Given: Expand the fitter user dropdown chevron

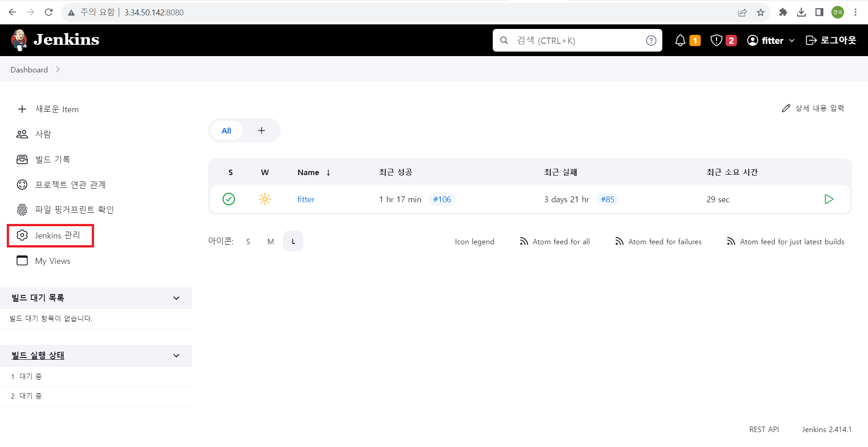Looking at the screenshot, I should click(792, 41).
